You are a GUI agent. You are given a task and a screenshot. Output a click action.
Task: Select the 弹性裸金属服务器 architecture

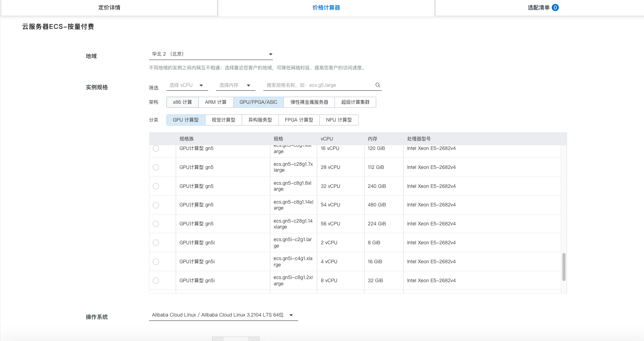pyautogui.click(x=309, y=102)
